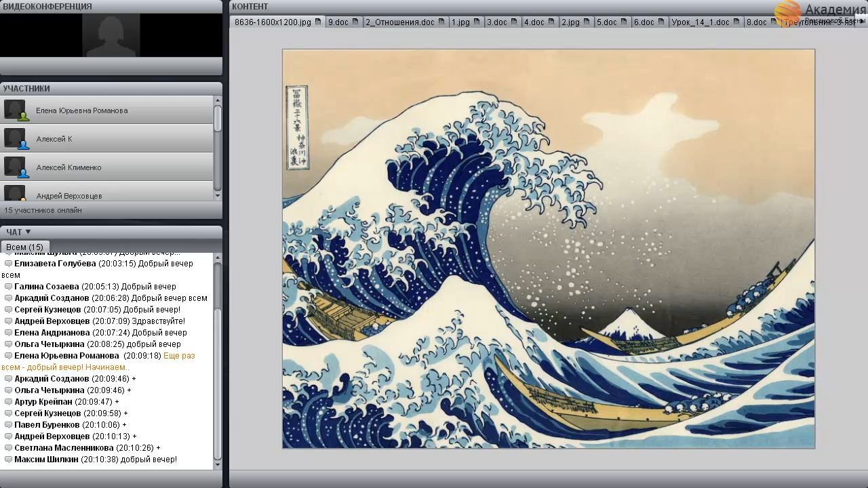Select participant Алексей К name
Screen dimensions: 868x488
(x=54, y=139)
